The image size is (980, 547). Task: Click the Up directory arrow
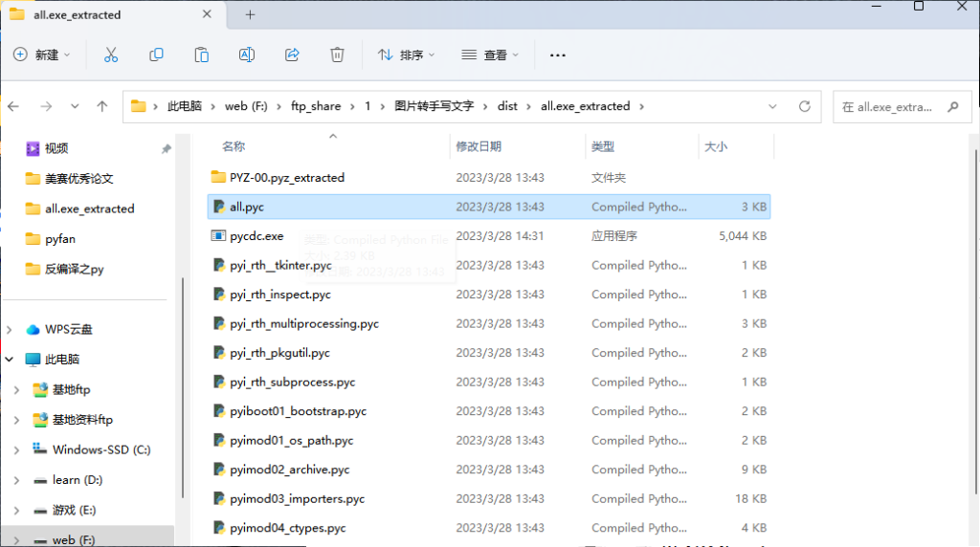tap(102, 107)
